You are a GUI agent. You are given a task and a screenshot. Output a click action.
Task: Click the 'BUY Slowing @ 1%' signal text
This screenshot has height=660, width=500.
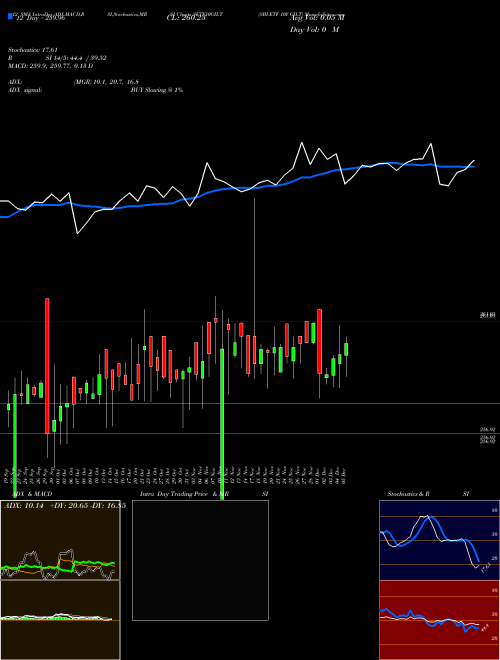click(x=157, y=90)
